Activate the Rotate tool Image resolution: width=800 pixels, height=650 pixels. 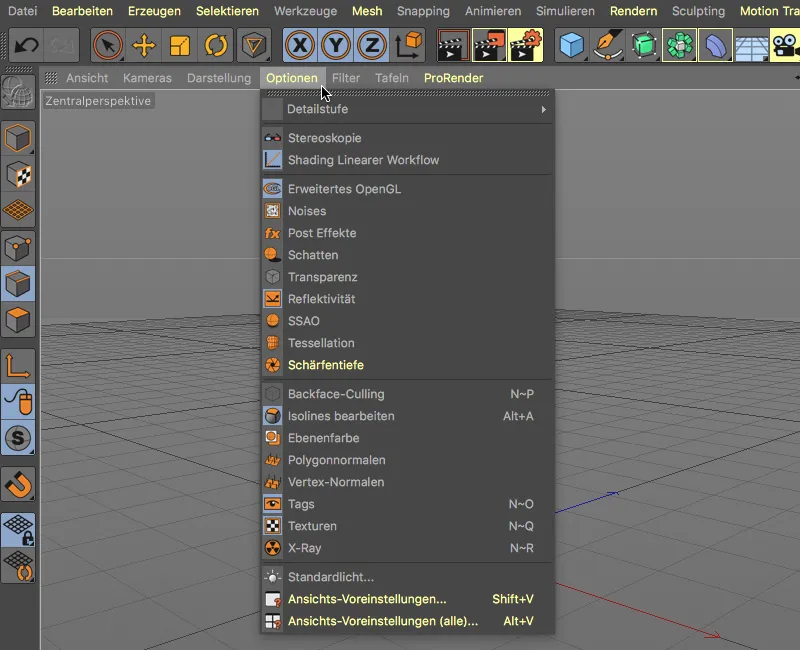[x=216, y=45]
